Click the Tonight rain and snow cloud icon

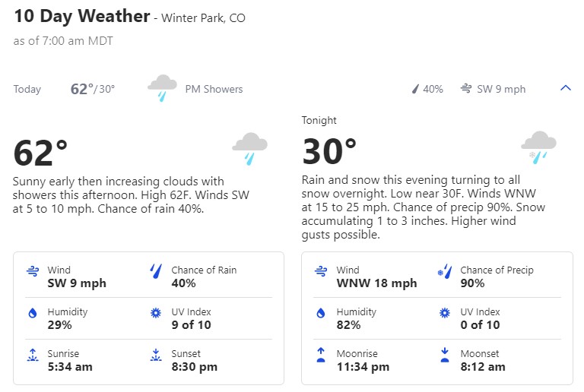click(x=538, y=147)
